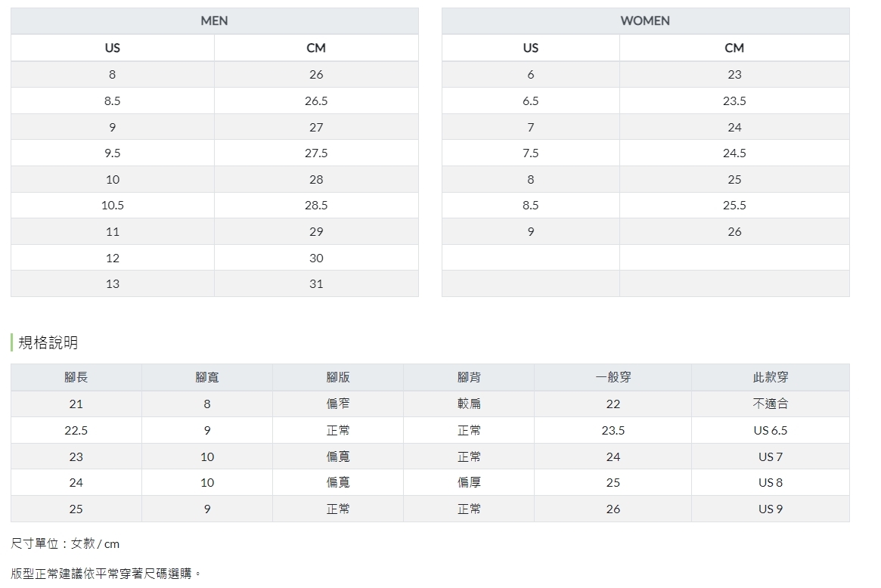Select the 偏窄 cell in 腳版 column
The width and height of the screenshot is (881, 588).
(x=338, y=404)
